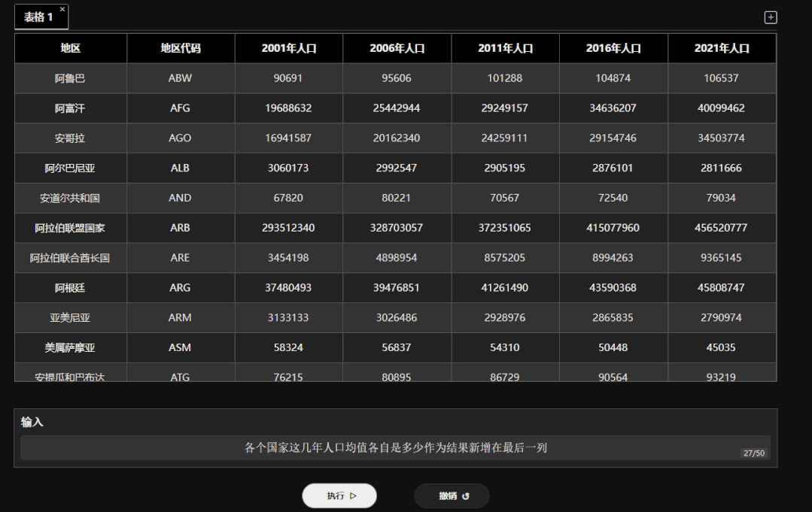Click the cell with value 80221
The height and width of the screenshot is (512, 812).
[x=397, y=198]
